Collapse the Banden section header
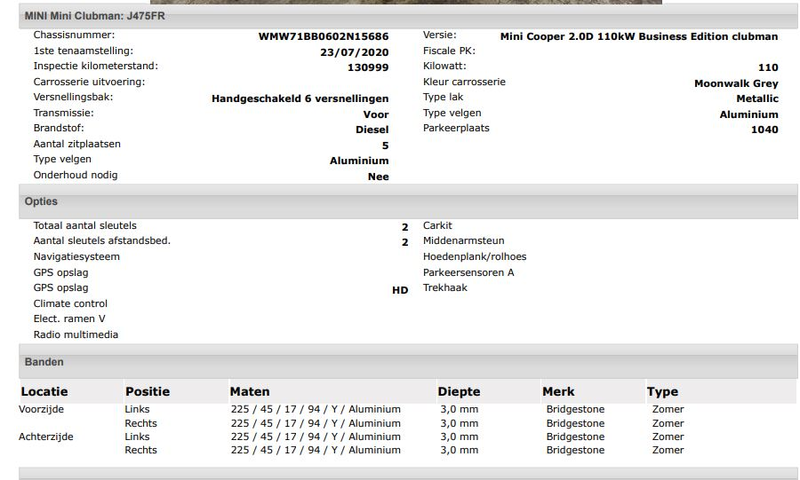This screenshot has width=800, height=480. (x=44, y=361)
